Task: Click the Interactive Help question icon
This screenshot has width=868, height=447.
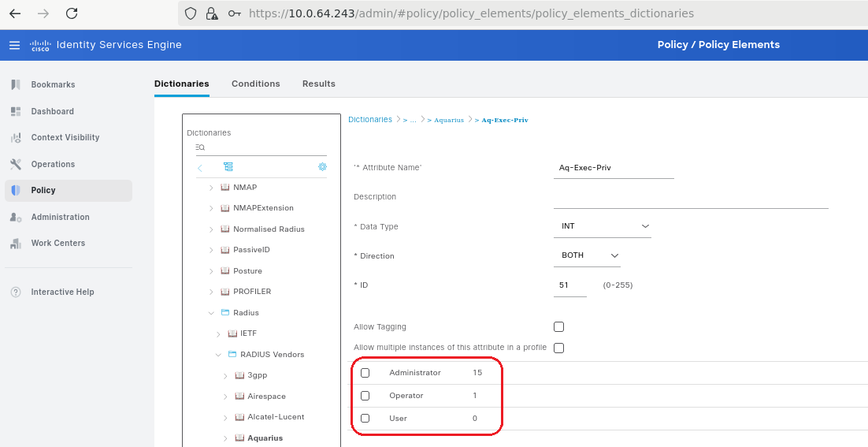Action: (16, 292)
